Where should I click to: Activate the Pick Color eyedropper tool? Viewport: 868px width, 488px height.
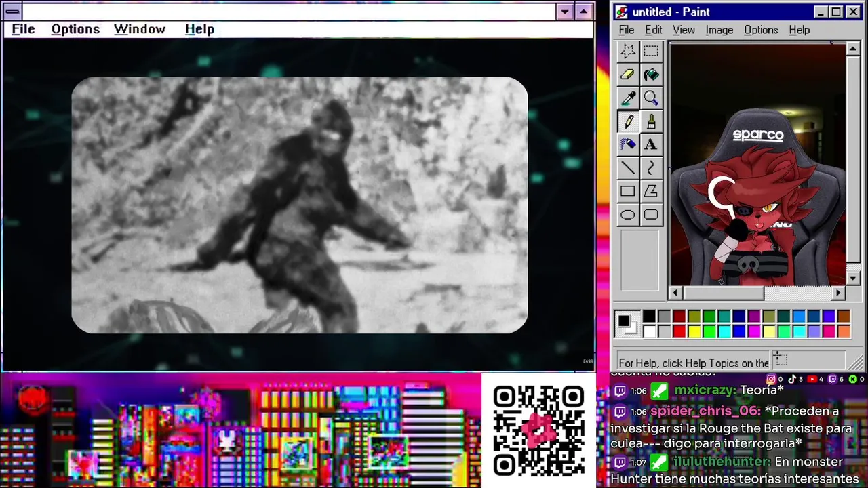click(628, 98)
